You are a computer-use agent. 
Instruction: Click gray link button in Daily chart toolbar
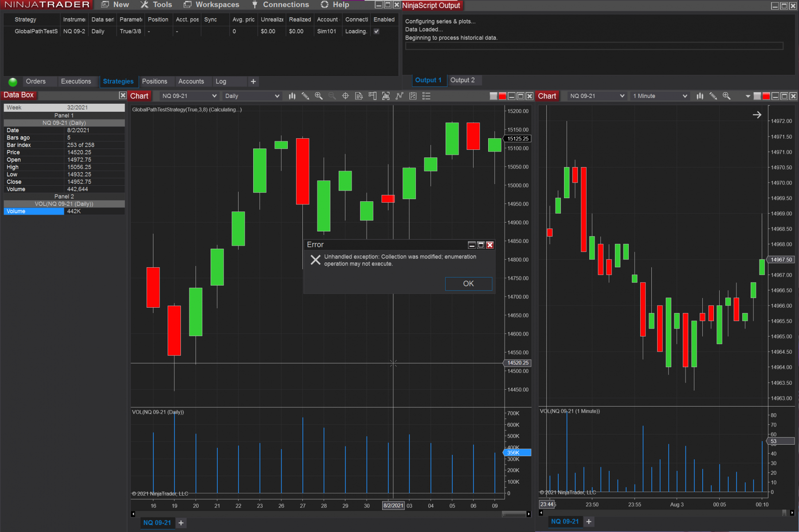pyautogui.click(x=493, y=96)
